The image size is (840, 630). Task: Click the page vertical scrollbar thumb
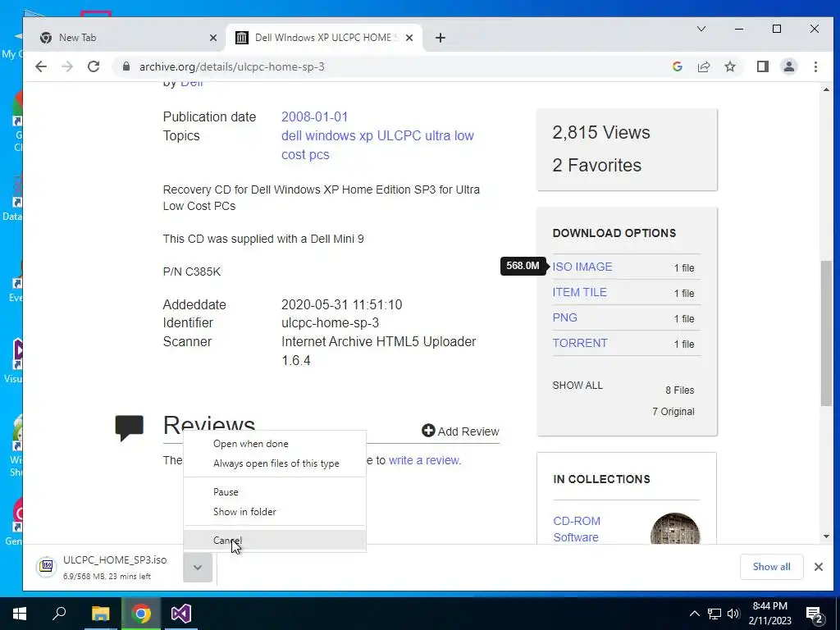(825, 332)
